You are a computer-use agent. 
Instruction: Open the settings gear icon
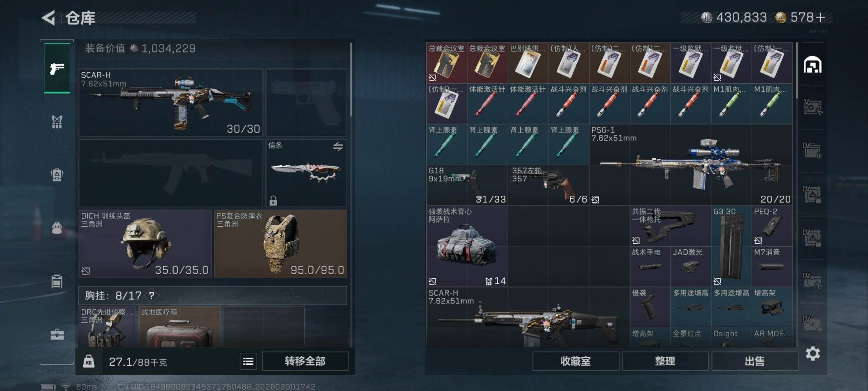[812, 353]
